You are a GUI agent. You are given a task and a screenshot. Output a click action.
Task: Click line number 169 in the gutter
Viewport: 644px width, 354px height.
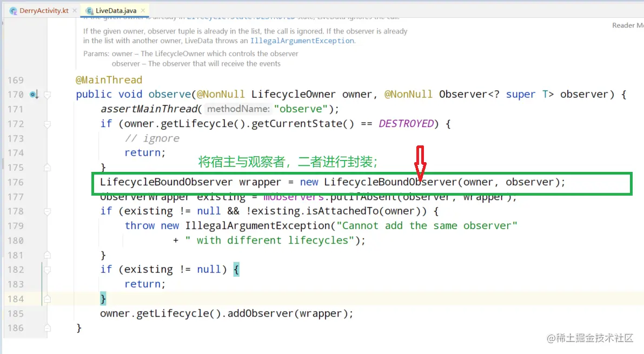pos(16,80)
